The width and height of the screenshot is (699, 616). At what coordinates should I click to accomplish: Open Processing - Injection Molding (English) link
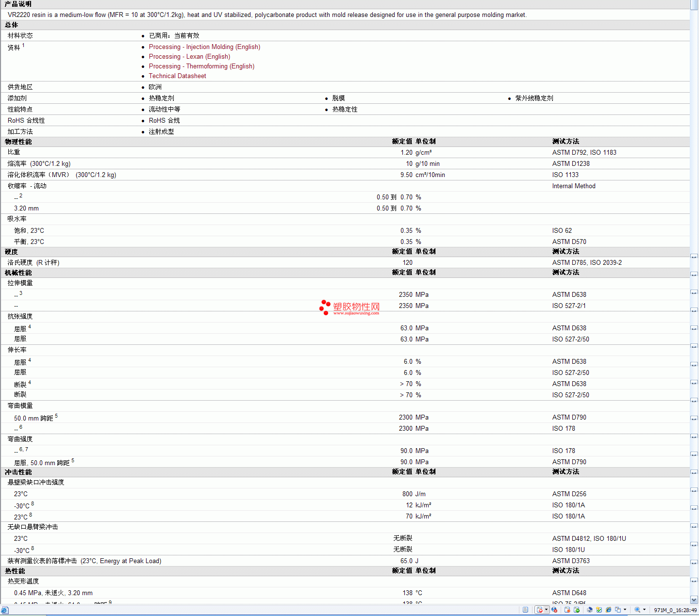click(204, 47)
